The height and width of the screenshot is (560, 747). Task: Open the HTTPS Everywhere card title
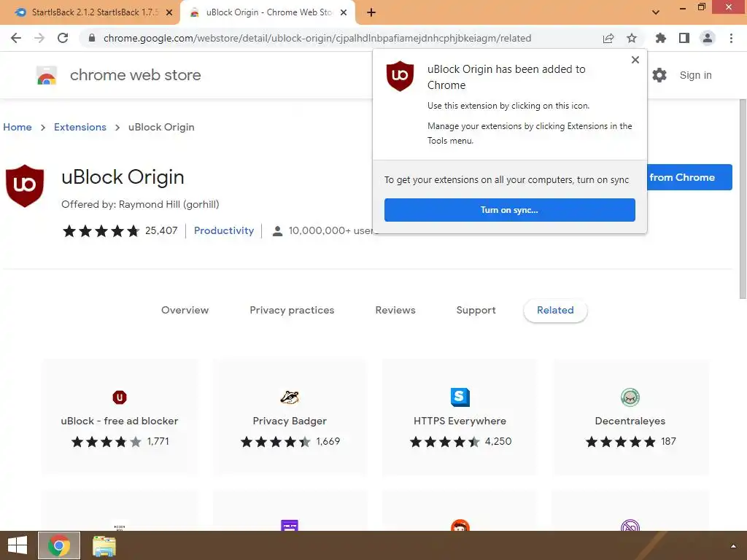[460, 421]
